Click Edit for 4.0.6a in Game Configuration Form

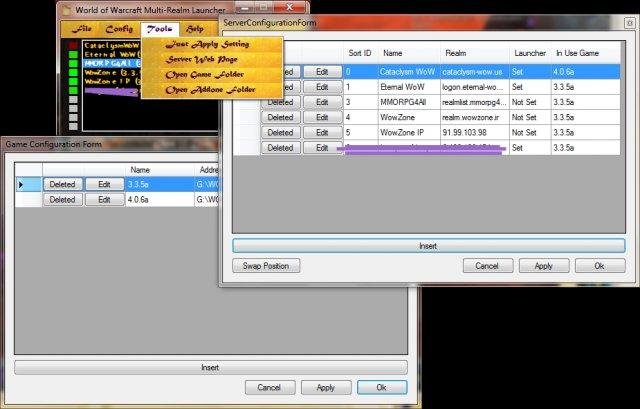[x=104, y=200]
